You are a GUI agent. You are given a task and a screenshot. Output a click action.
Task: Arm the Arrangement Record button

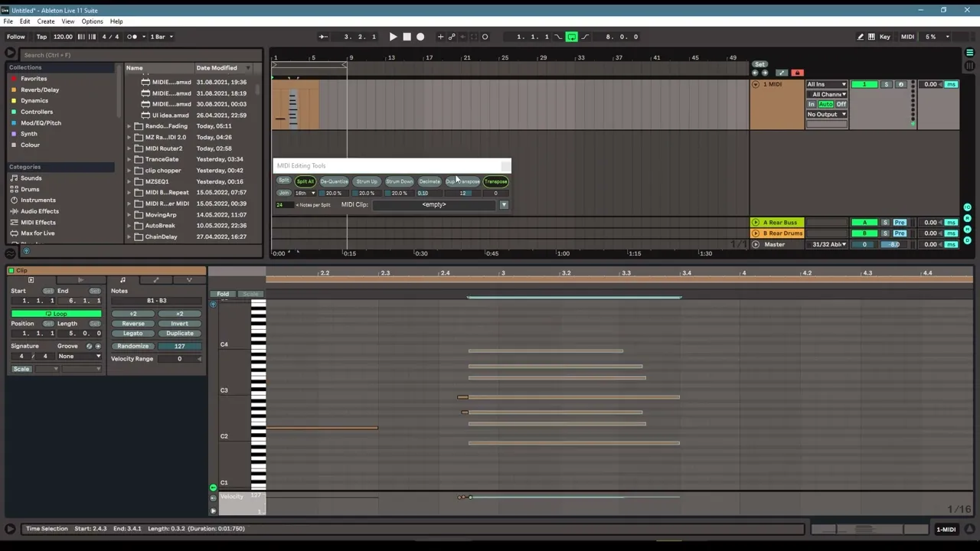(x=420, y=37)
